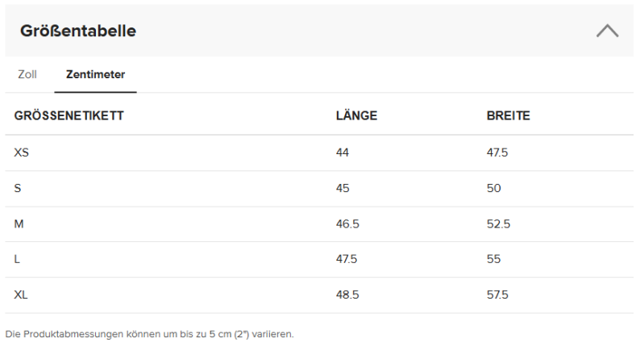Select the XS size row label
The height and width of the screenshot is (347, 644).
pos(22,153)
